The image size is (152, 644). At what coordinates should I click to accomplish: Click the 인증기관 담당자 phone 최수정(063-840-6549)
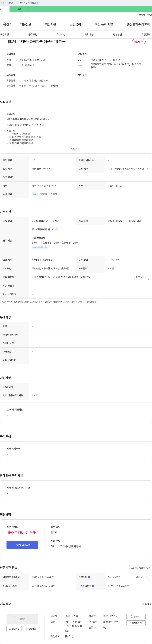(x=44, y=586)
